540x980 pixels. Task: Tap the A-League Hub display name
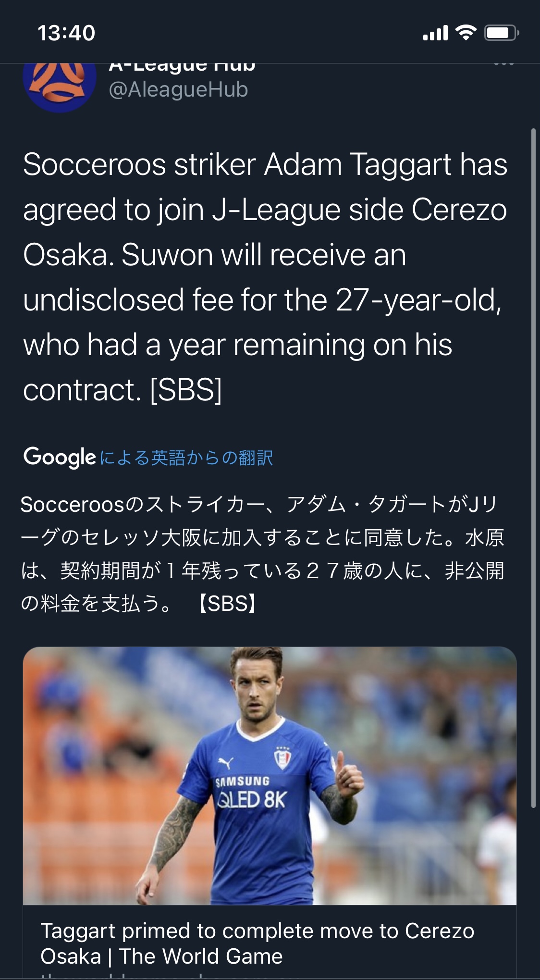[x=182, y=67]
